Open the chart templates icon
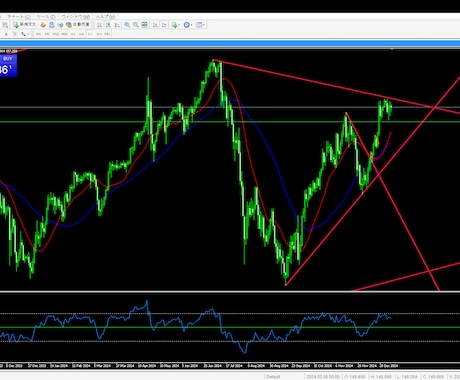 click(x=199, y=25)
